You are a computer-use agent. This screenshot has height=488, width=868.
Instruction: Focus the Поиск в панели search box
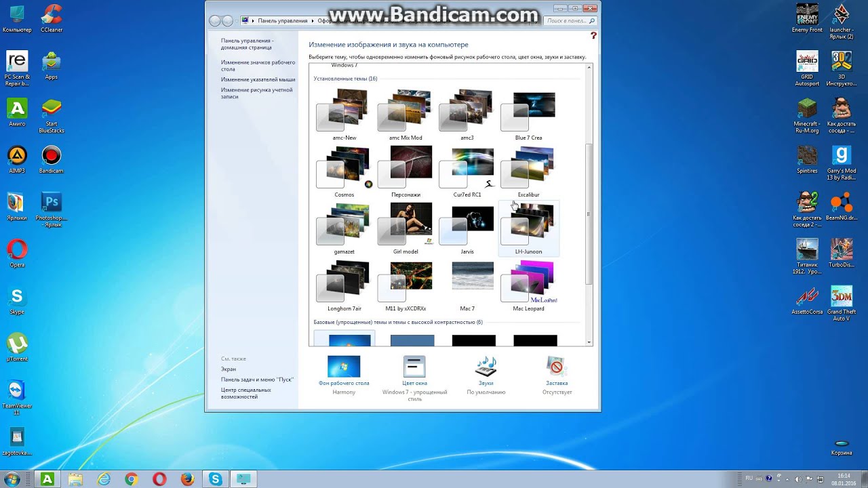pyautogui.click(x=570, y=21)
